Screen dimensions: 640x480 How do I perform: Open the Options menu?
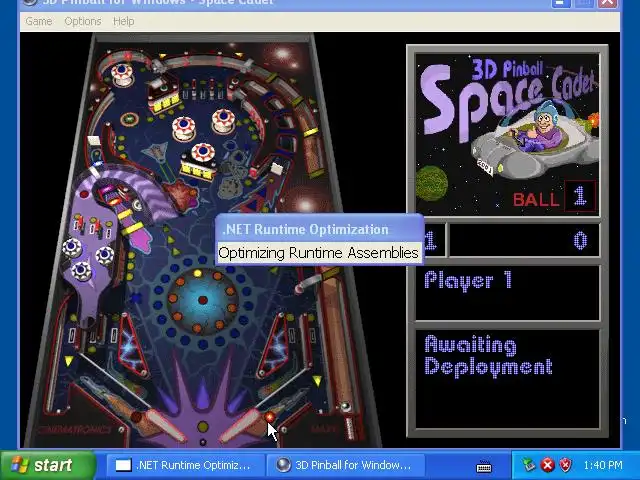[x=82, y=21]
